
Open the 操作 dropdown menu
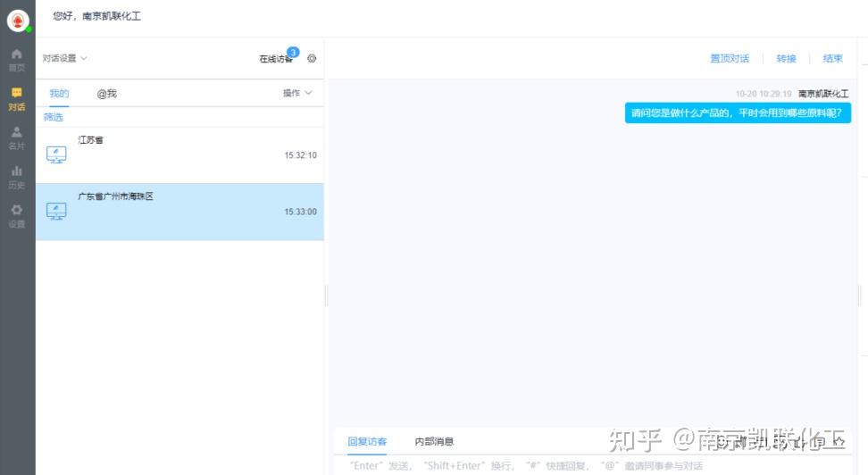pos(297,93)
